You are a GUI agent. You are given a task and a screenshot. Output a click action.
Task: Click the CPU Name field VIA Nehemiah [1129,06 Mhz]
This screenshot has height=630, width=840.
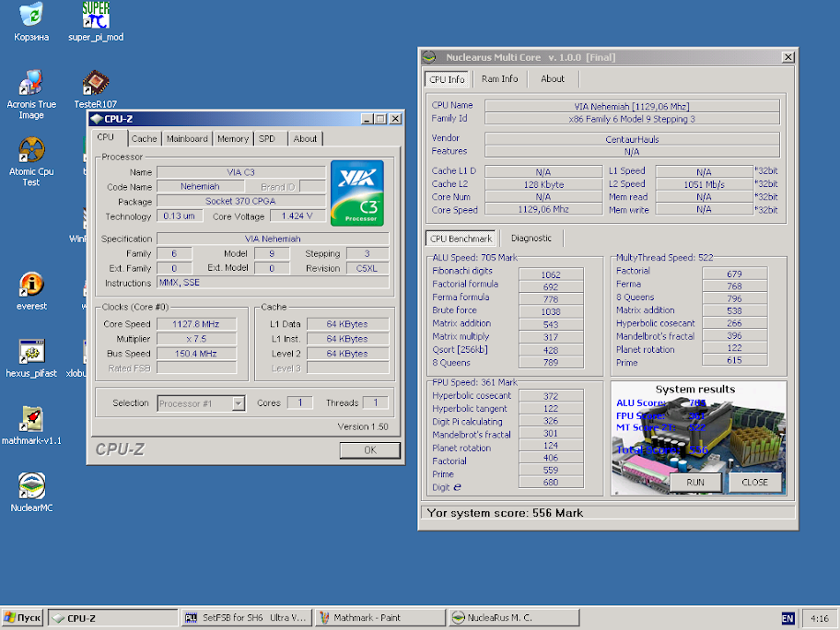(x=632, y=106)
